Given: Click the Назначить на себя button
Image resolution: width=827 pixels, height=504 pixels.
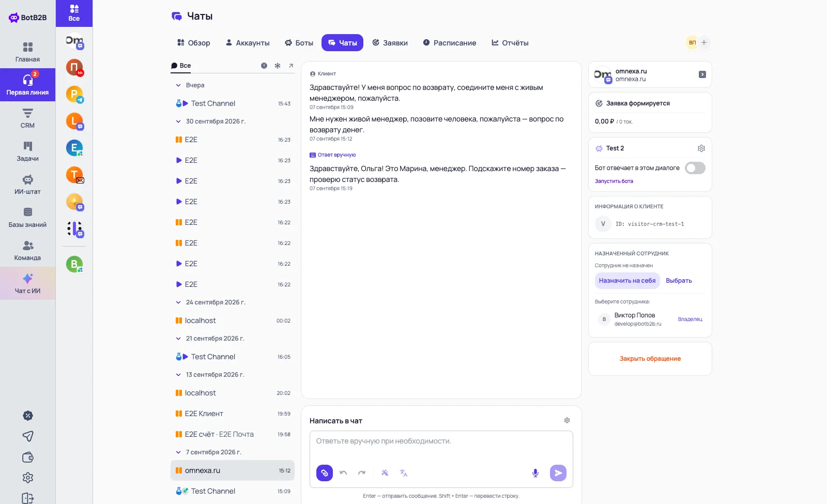Looking at the screenshot, I should (627, 281).
